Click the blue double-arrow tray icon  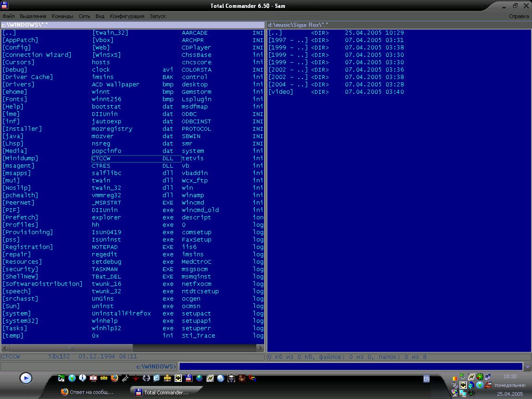[471, 385]
